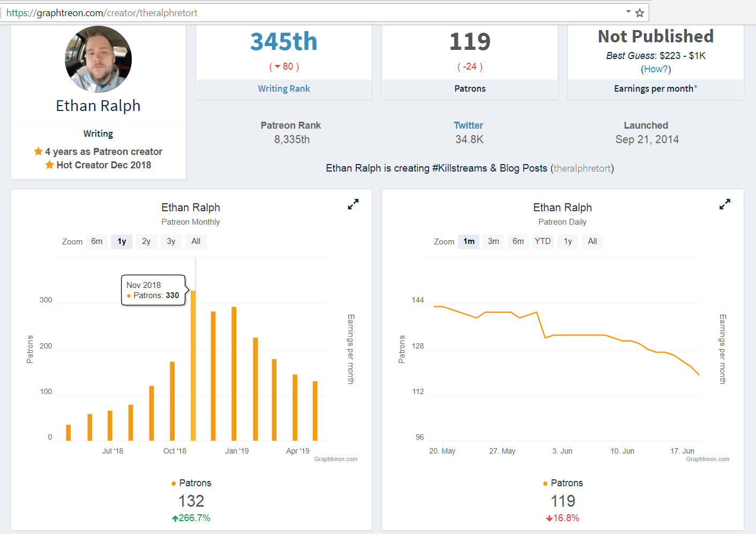Click the Nov 2018 bar in monthly chart
This screenshot has height=534, width=756.
pos(193,366)
